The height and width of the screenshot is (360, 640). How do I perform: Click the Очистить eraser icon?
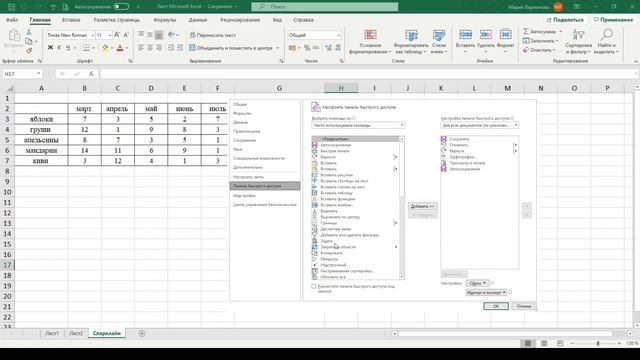tap(526, 50)
